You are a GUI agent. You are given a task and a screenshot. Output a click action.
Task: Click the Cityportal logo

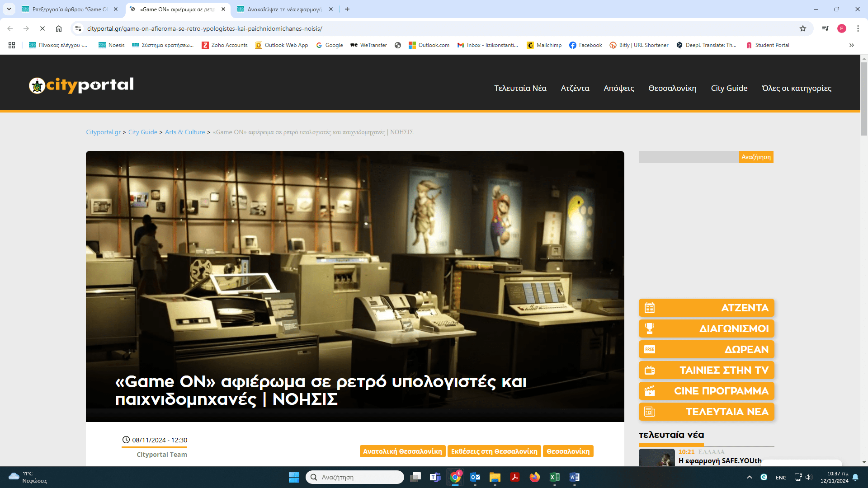(x=81, y=85)
